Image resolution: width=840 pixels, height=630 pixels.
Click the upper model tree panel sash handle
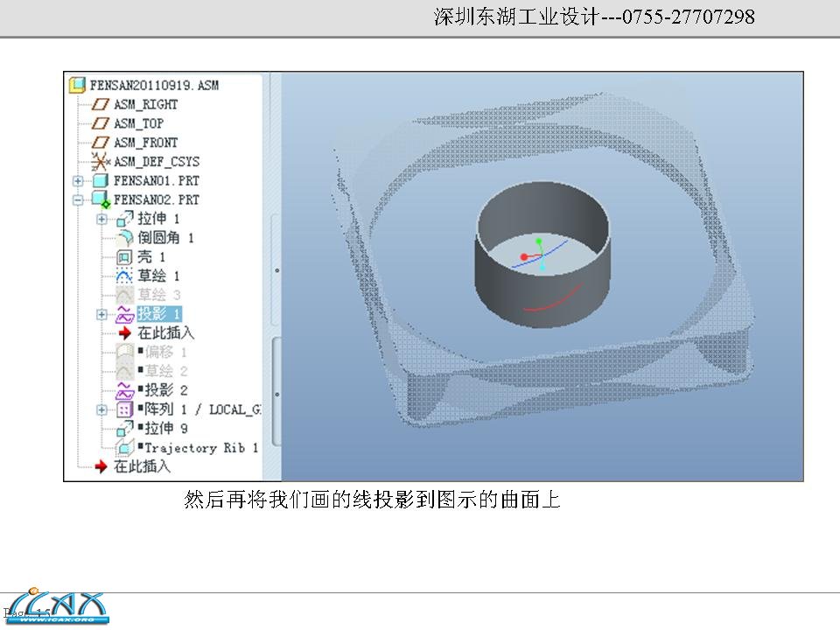click(x=276, y=270)
